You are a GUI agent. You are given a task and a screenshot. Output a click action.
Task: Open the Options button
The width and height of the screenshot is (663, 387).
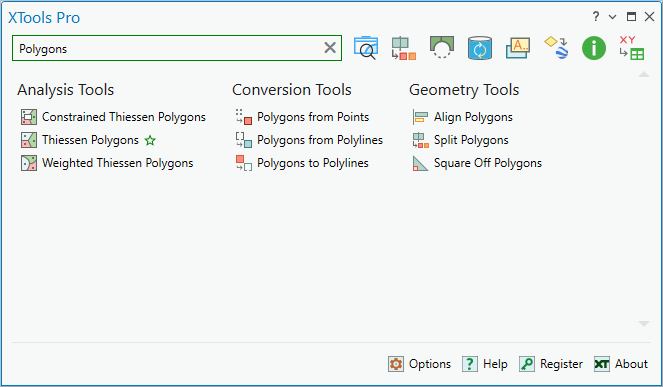(419, 364)
